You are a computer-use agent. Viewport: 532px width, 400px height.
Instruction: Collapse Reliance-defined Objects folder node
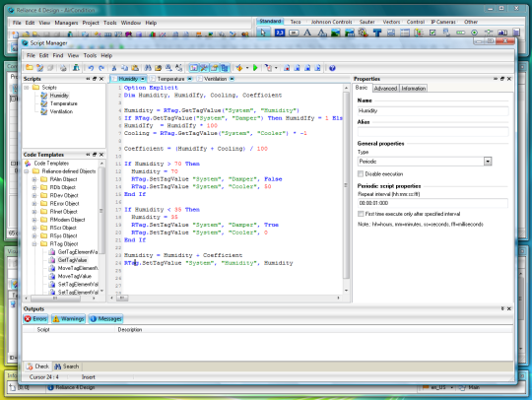pos(27,171)
